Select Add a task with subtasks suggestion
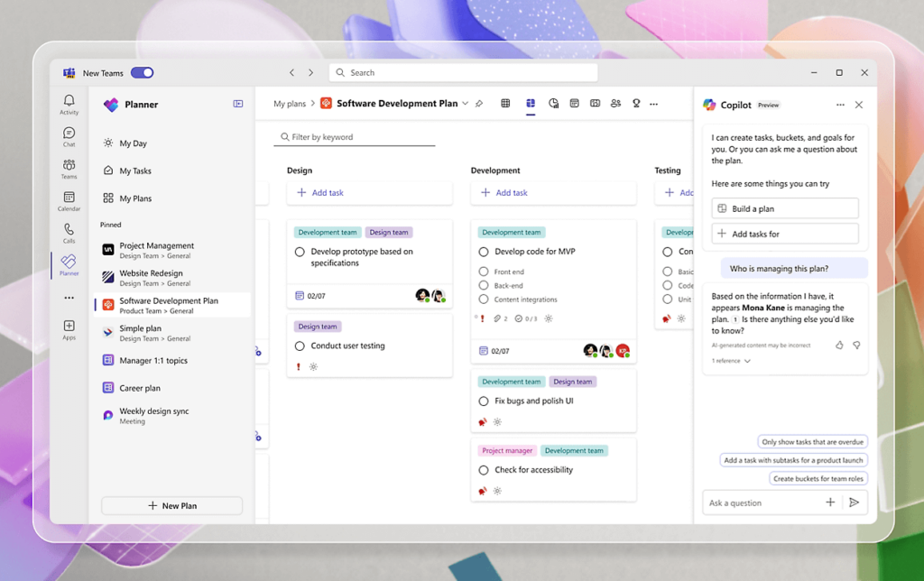Image resolution: width=924 pixels, height=581 pixels. (x=793, y=460)
